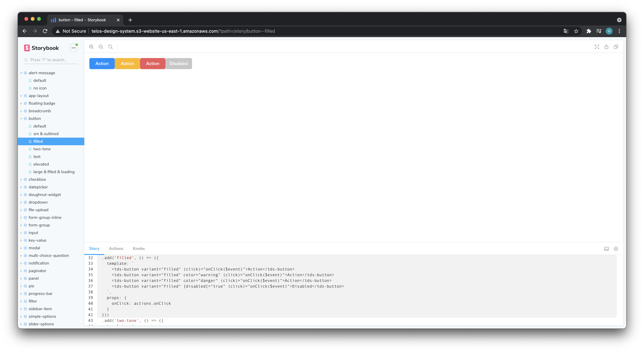Zoom in on the story canvas

point(91,47)
